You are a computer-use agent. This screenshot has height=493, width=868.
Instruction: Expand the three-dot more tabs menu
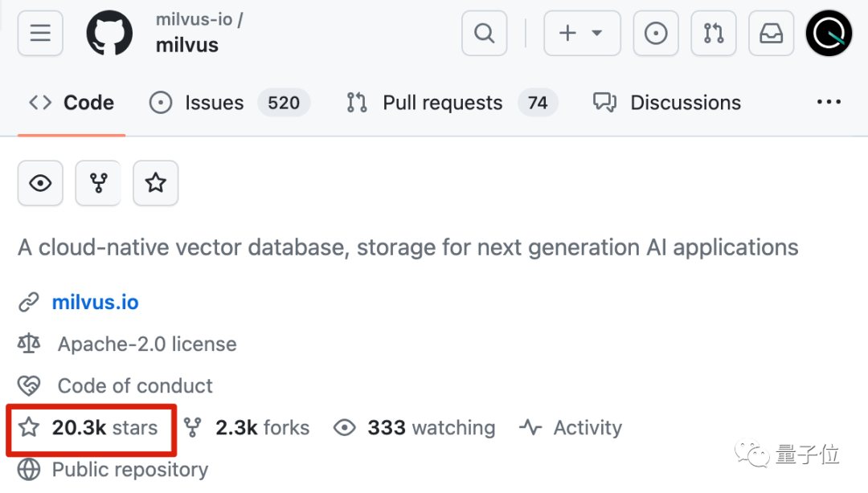click(828, 103)
